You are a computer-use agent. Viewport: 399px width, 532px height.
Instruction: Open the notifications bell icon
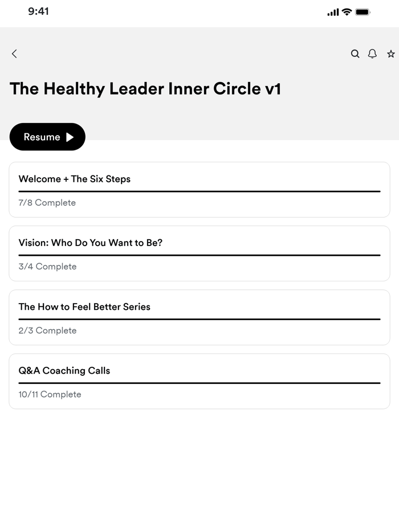coord(372,54)
